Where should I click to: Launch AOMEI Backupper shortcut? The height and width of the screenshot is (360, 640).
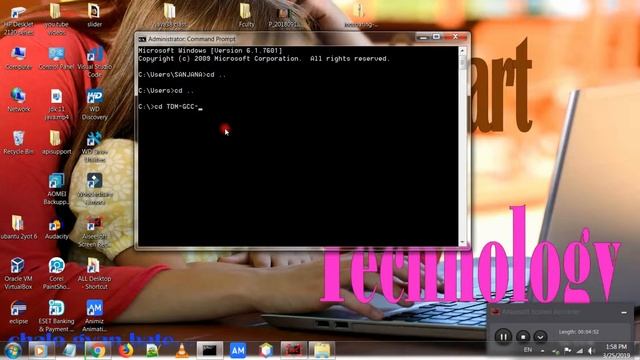pos(56,189)
